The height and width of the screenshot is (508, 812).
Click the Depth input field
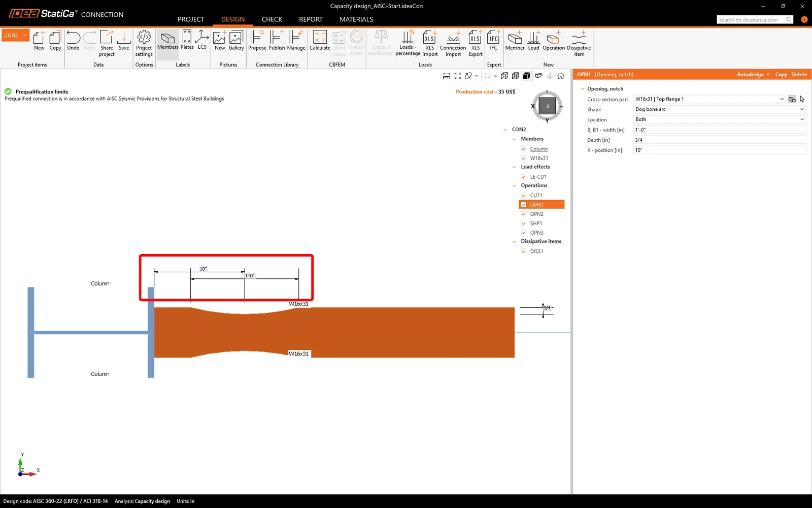(x=720, y=140)
